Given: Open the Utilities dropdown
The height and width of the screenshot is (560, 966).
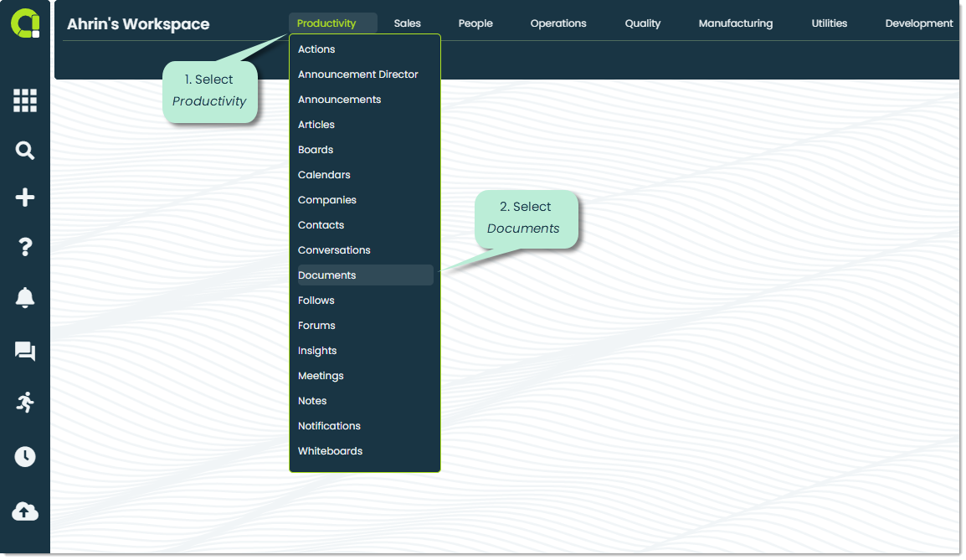Looking at the screenshot, I should click(829, 23).
